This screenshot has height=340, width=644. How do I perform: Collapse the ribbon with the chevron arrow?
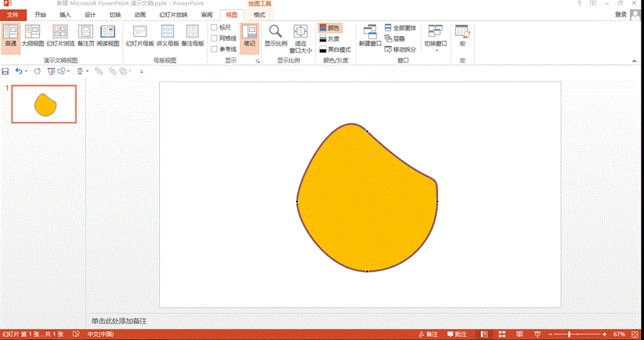click(636, 61)
